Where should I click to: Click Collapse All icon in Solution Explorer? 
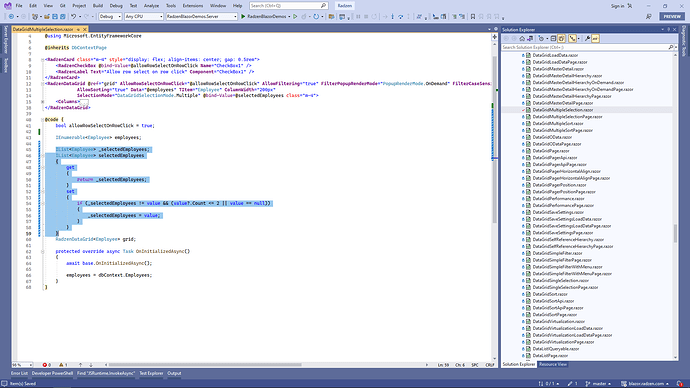[554, 39]
